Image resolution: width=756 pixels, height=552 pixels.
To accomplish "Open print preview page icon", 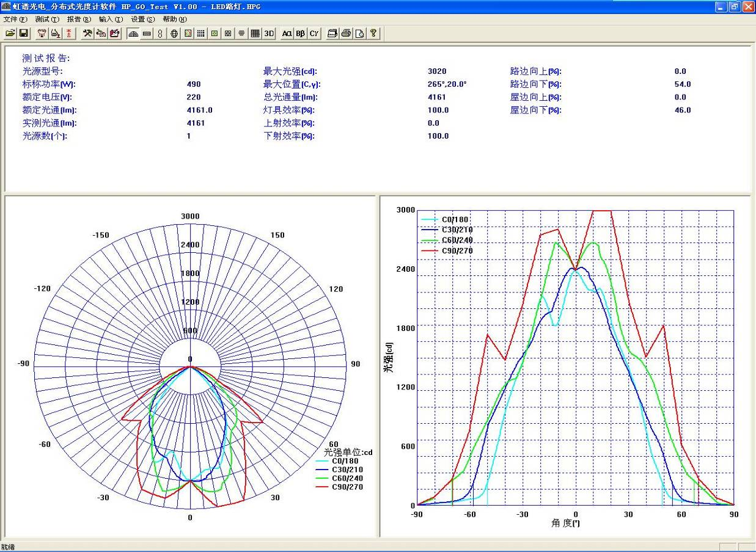I will 359,34.
